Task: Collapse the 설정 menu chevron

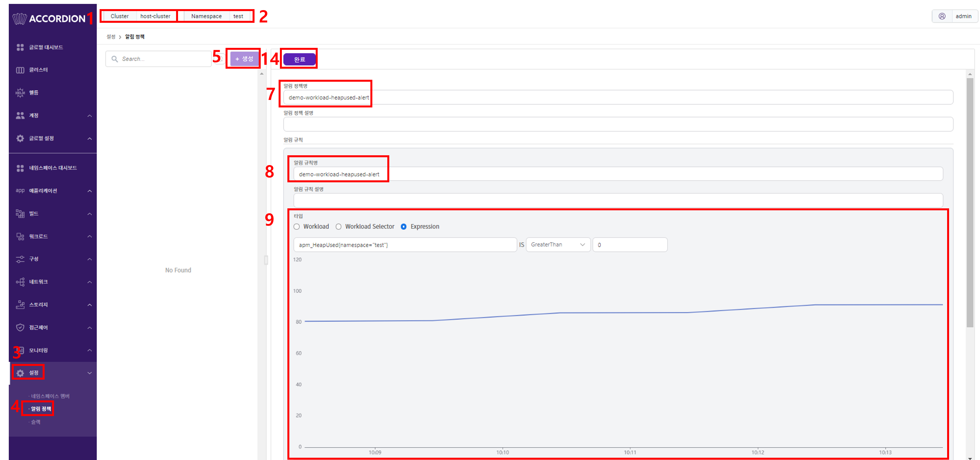Action: point(90,373)
